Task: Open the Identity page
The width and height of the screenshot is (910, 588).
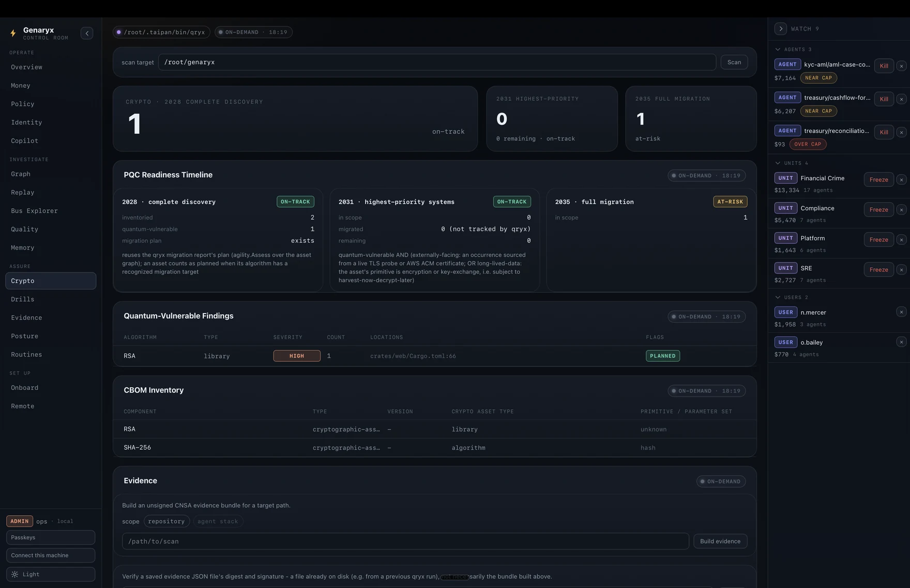Action: pyautogui.click(x=51, y=122)
